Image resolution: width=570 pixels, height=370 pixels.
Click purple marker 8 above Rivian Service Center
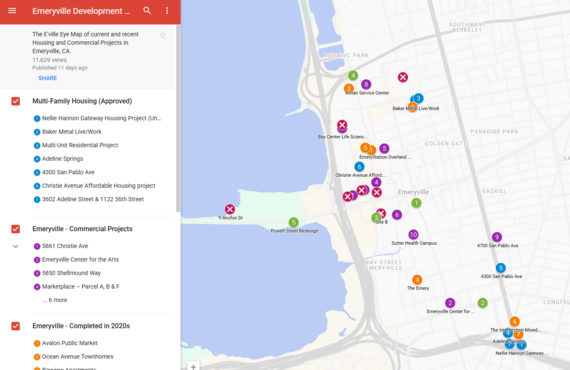(x=366, y=84)
